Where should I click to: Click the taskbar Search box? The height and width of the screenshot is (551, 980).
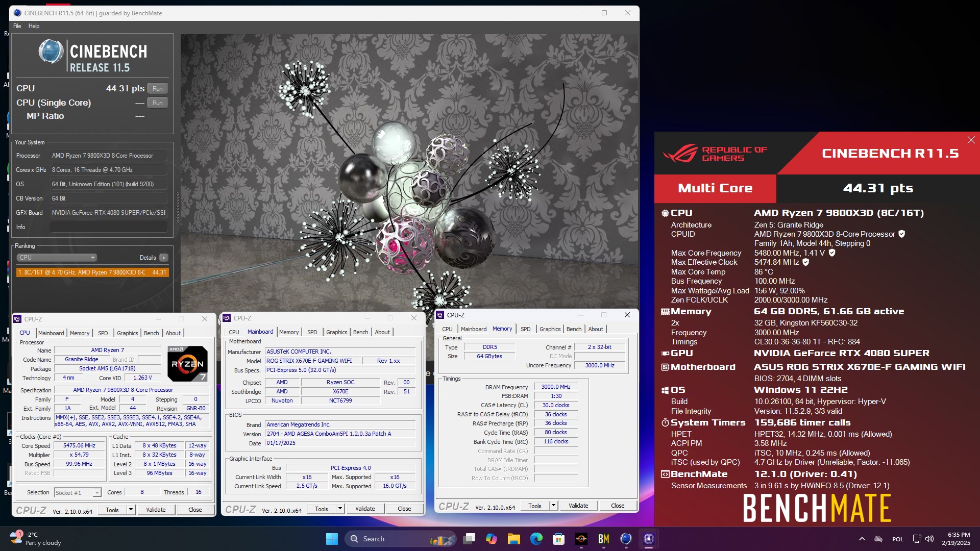tap(400, 539)
